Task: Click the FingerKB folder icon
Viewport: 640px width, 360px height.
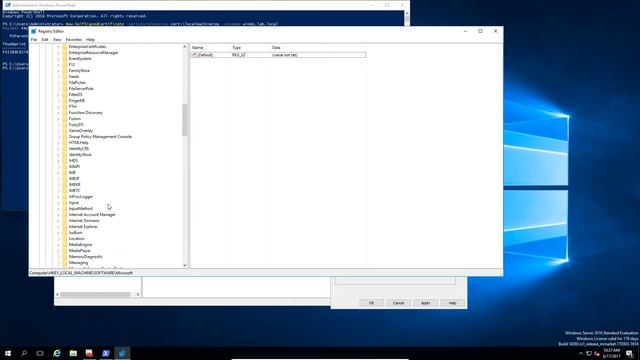Action: pos(64,100)
